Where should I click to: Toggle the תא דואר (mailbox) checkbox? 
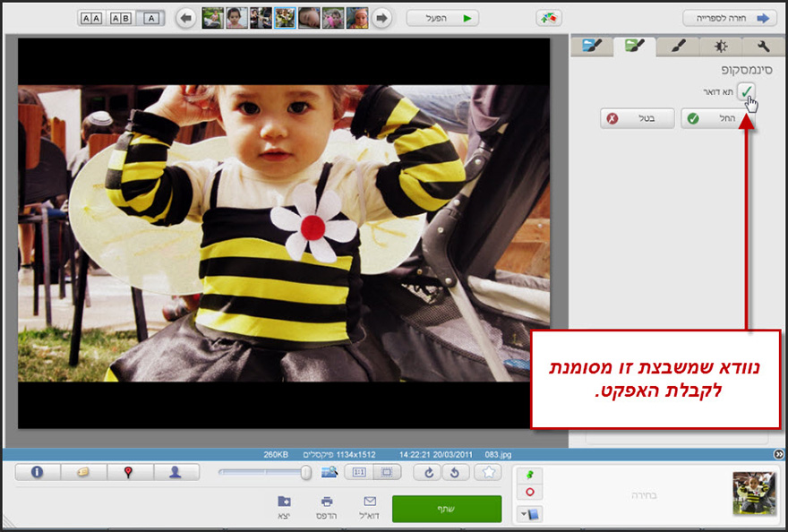(747, 92)
